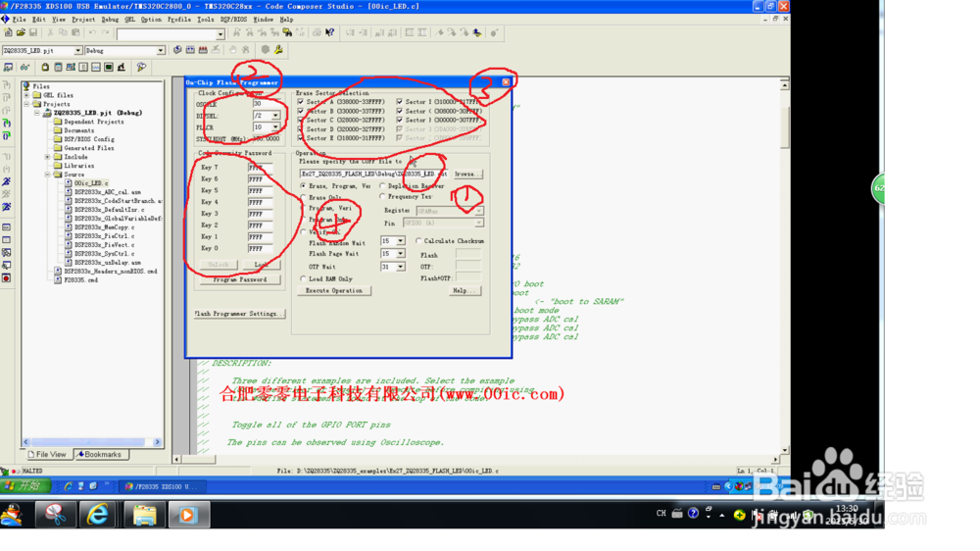
Task: Click the first icon in the third toolbar row
Action: [8, 67]
